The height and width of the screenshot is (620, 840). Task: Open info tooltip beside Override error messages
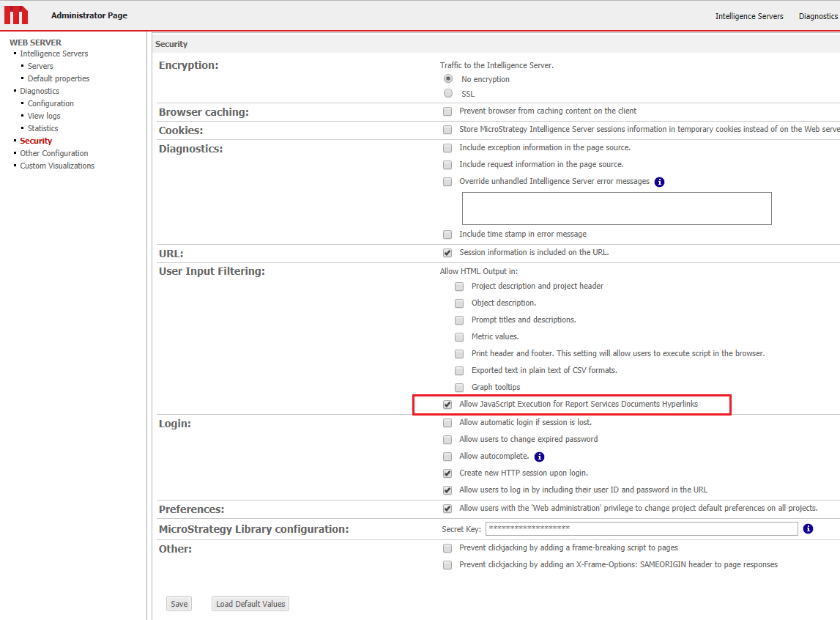[659, 182]
